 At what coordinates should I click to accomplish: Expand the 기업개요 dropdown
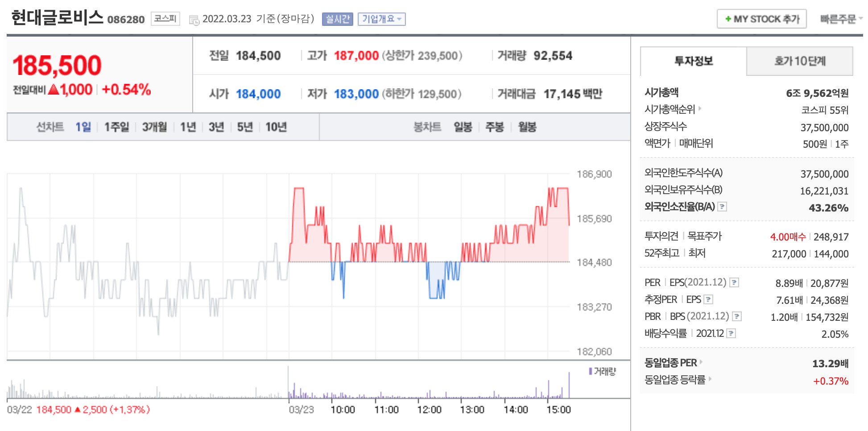tap(382, 19)
